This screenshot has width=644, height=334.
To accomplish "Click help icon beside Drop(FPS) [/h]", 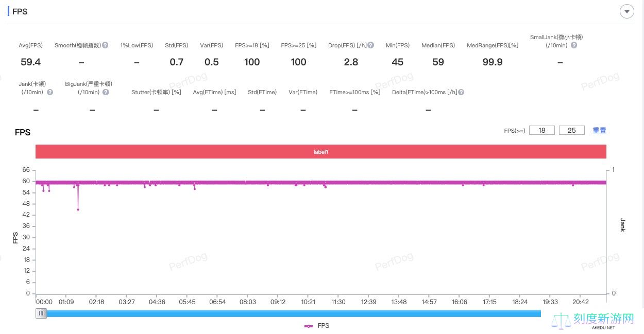I will (371, 45).
